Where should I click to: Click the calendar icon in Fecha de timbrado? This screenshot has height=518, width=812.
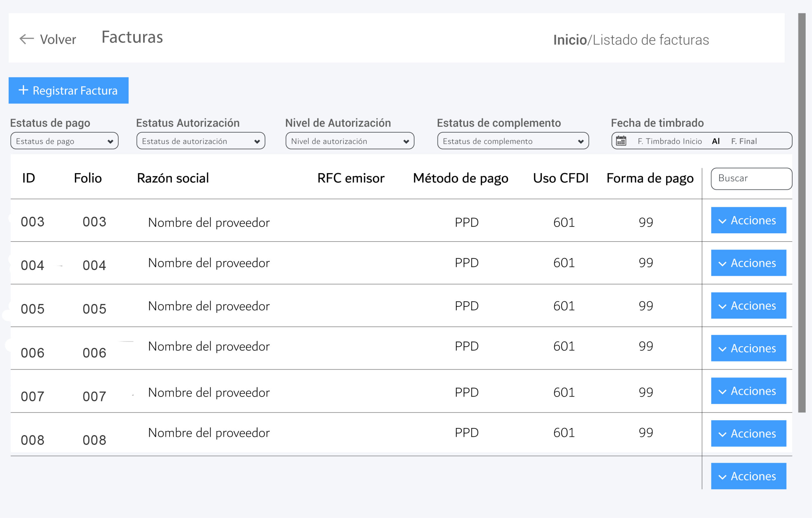coord(621,141)
